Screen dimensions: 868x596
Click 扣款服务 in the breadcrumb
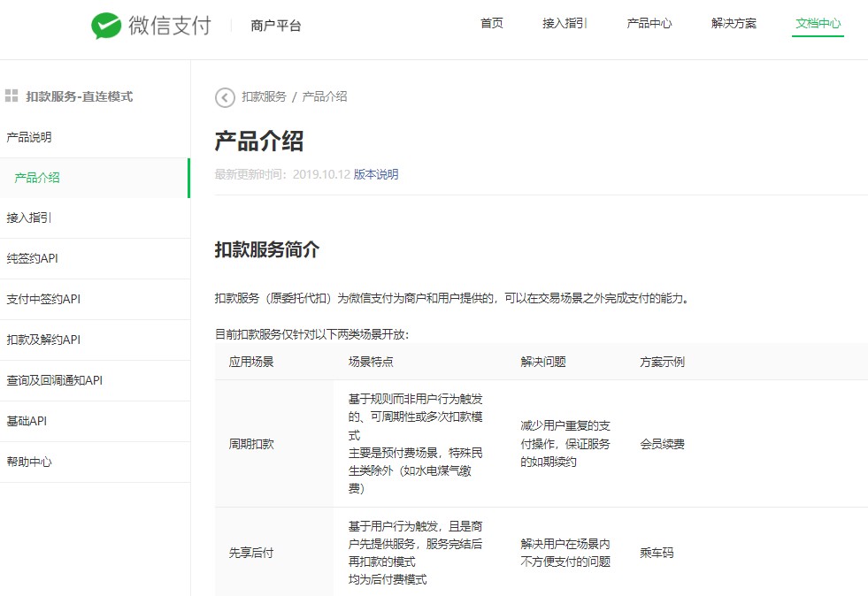click(x=264, y=97)
